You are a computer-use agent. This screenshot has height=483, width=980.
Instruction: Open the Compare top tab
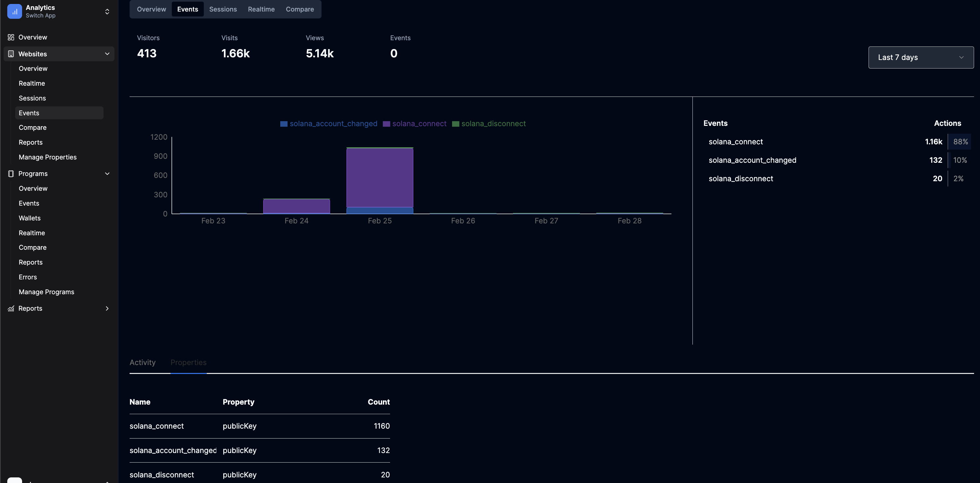tap(300, 9)
